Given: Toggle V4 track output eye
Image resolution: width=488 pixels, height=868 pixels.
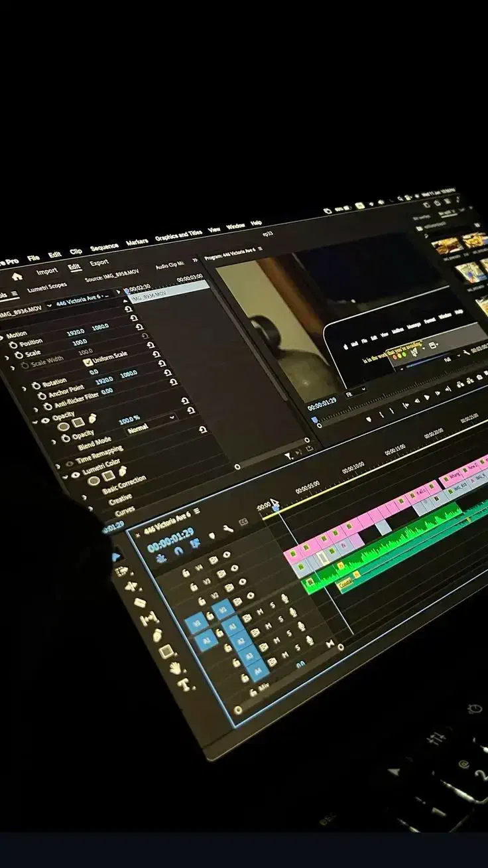Looking at the screenshot, I should (x=227, y=555).
